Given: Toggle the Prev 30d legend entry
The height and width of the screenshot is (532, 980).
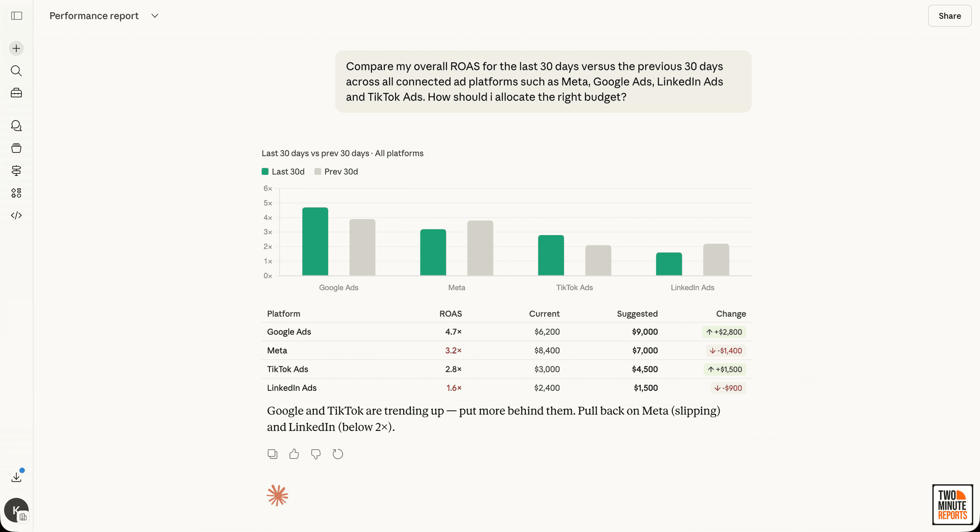Looking at the screenshot, I should (336, 171).
